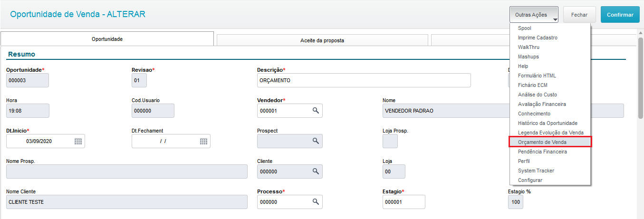
Task: Open the Dt.Inicio calendar picker icon
Action: point(78,141)
